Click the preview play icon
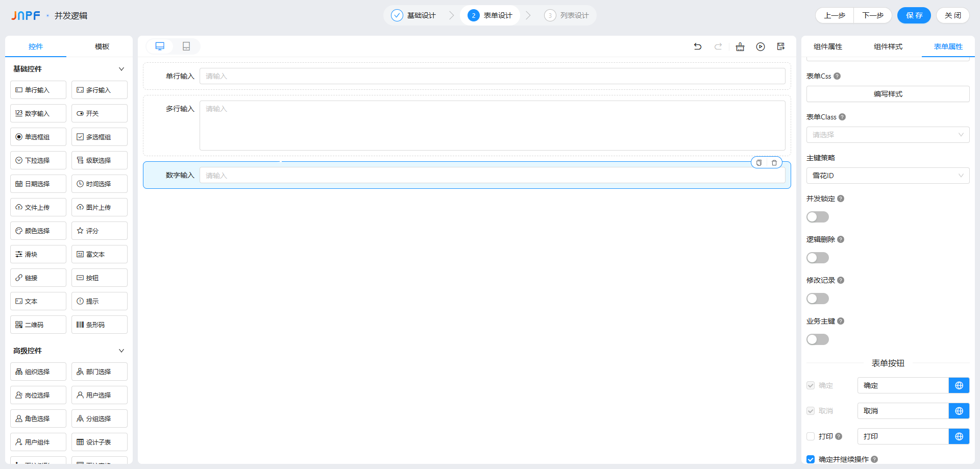 click(761, 46)
